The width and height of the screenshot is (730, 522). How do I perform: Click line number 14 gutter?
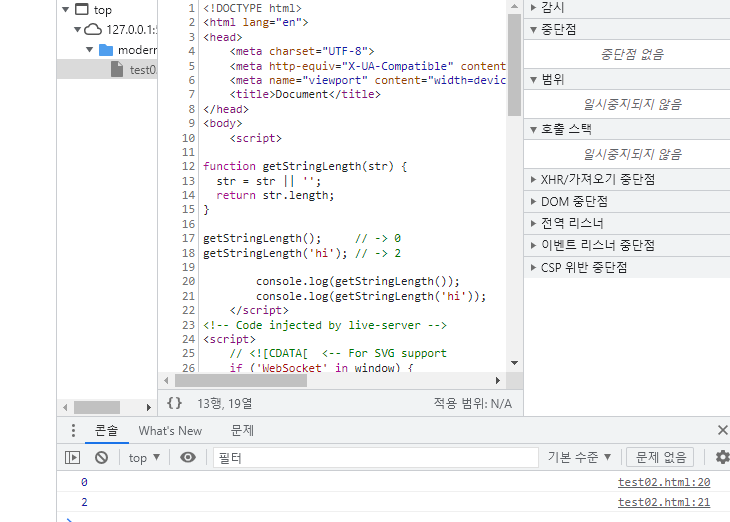point(188,195)
